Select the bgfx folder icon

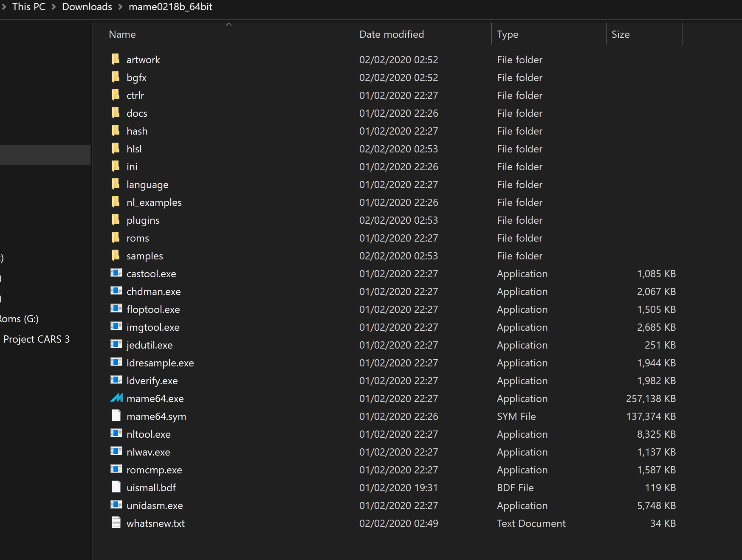click(x=116, y=77)
